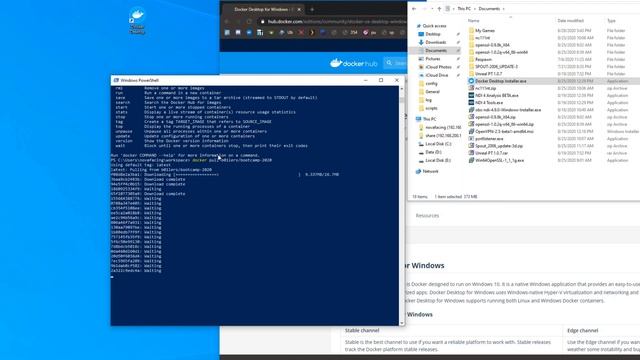Select Documents in Explorer sidebar
Image resolution: width=640 pixels, height=360 pixels.
coord(436,51)
